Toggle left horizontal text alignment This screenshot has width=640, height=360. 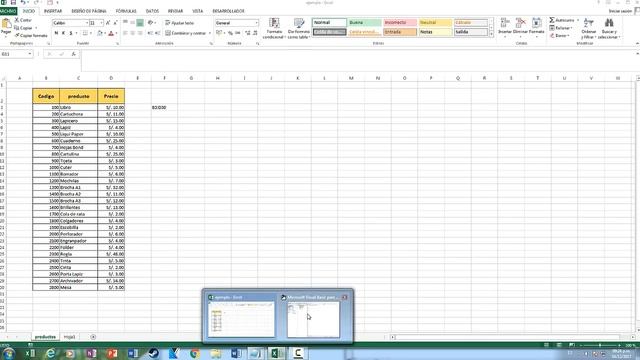coord(125,33)
